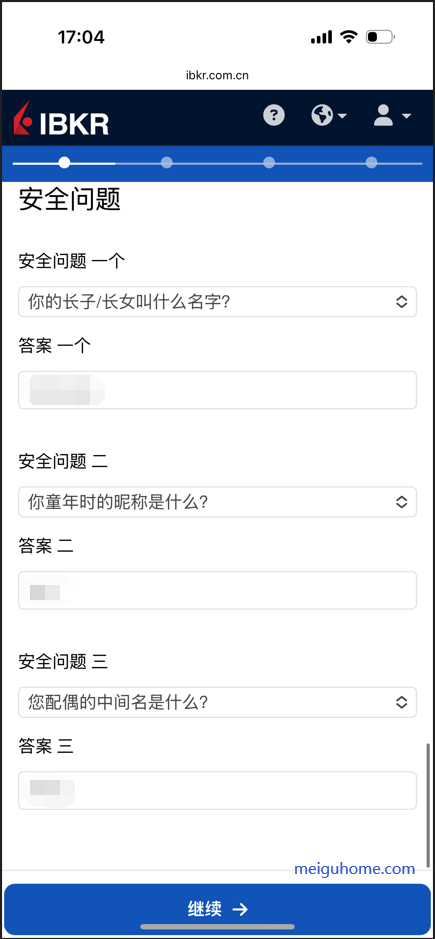
Task: Open the user account profile icon
Action: (392, 115)
